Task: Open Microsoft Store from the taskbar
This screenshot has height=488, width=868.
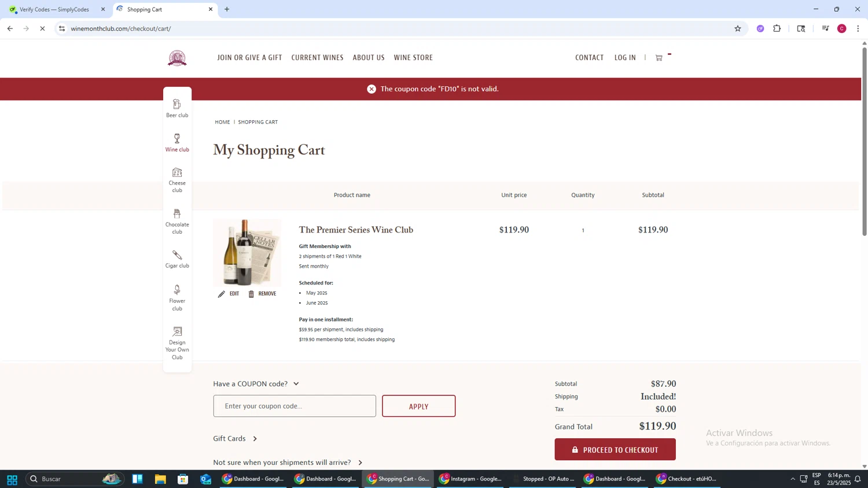Action: (x=183, y=479)
